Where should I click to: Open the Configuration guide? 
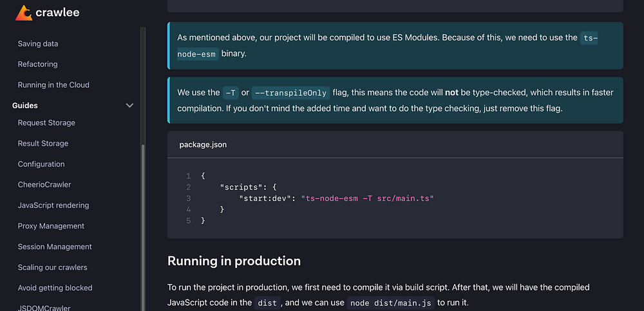click(x=41, y=164)
